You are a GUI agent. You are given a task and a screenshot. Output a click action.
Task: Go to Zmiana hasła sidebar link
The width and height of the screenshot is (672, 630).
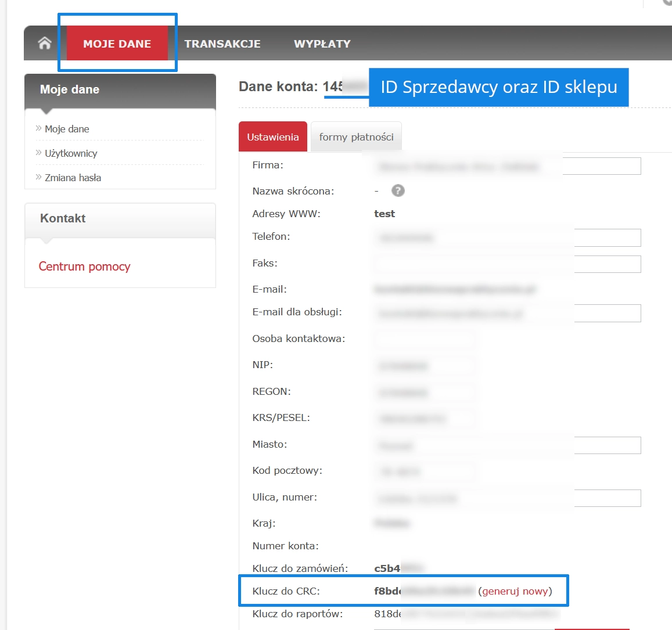(x=73, y=178)
